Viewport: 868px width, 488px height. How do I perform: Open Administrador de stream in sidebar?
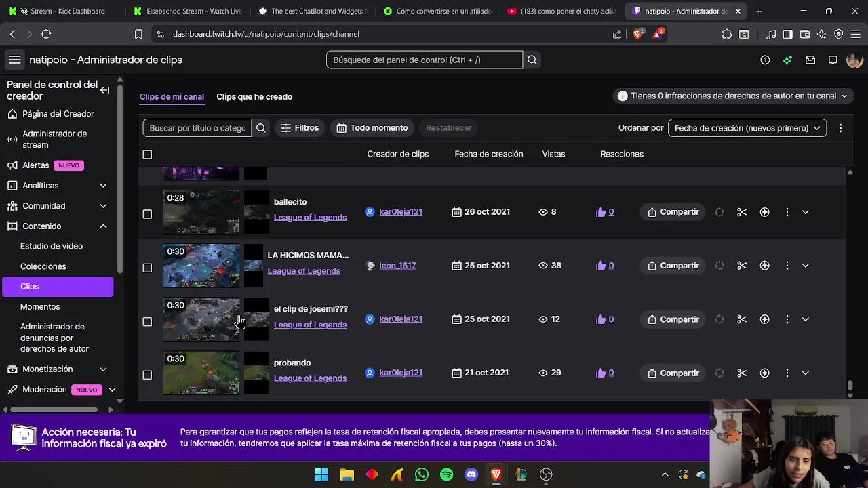click(x=58, y=139)
